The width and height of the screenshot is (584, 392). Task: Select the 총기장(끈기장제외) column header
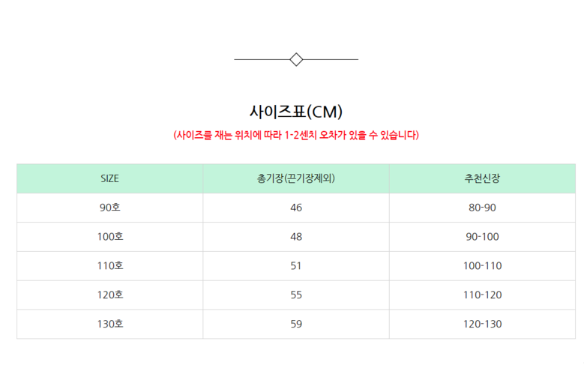[296, 178]
